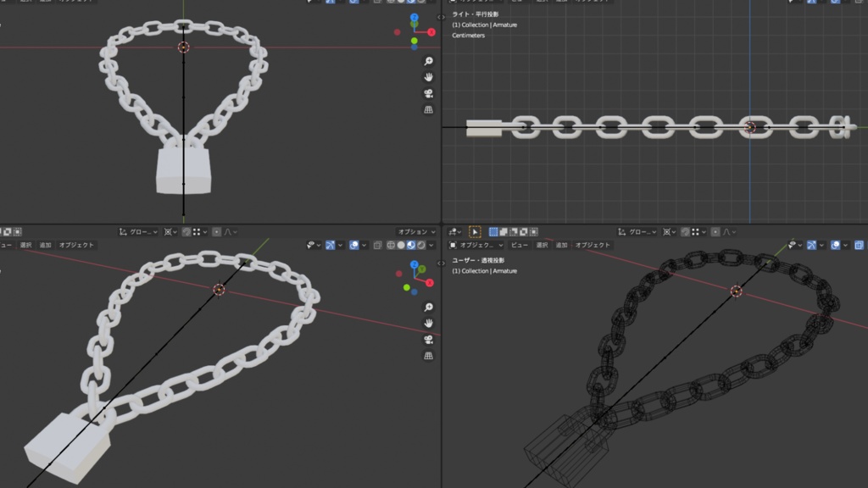The image size is (868, 488).
Task: Open the 追加 menu
Action: pyautogui.click(x=45, y=245)
